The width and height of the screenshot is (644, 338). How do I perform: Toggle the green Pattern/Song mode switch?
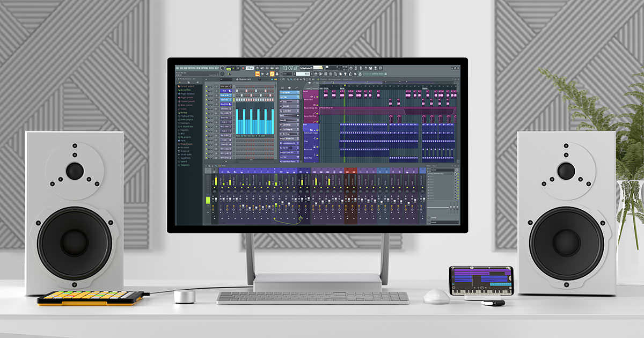pyautogui.click(x=229, y=69)
